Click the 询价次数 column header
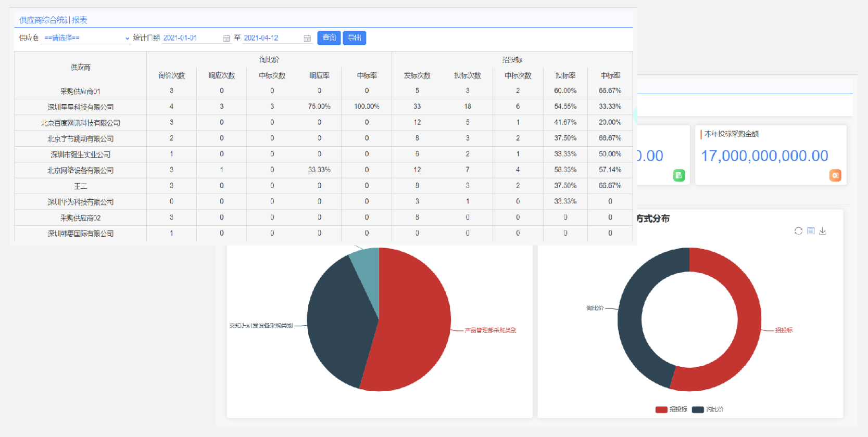This screenshot has height=437, width=868. pos(171,75)
